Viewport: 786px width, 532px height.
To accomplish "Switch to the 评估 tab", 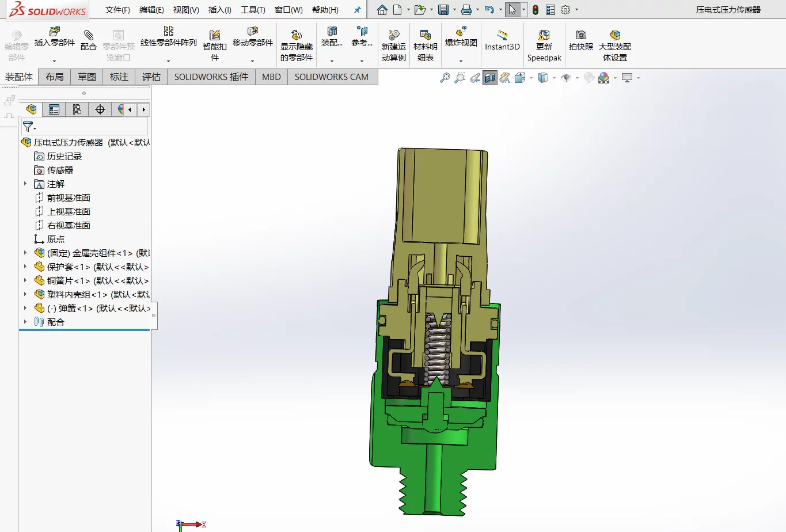I will 151,77.
